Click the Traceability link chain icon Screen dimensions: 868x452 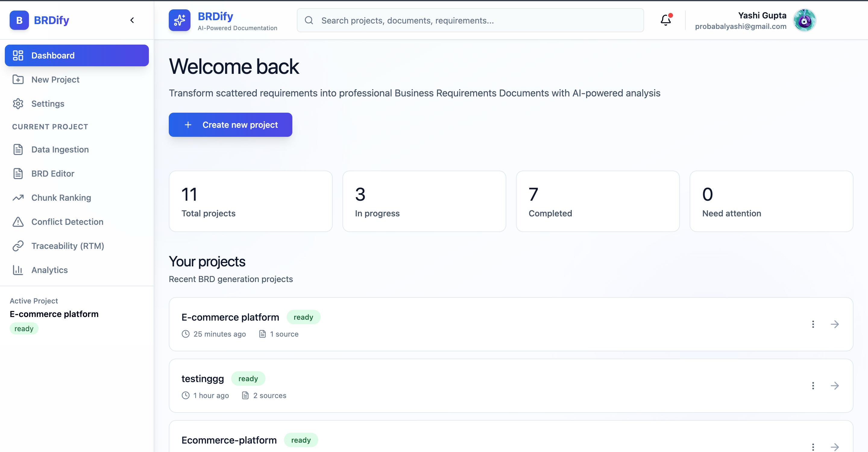point(18,246)
